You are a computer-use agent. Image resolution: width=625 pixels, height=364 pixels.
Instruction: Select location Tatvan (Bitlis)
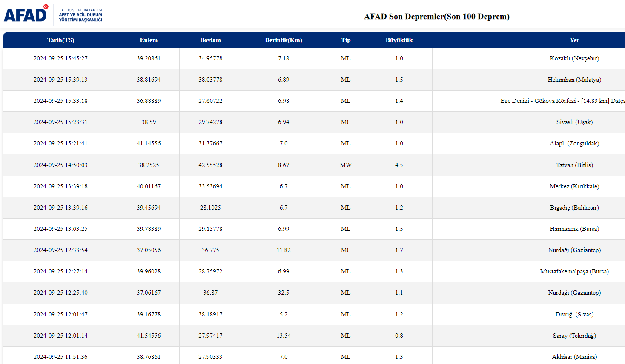[x=574, y=165]
